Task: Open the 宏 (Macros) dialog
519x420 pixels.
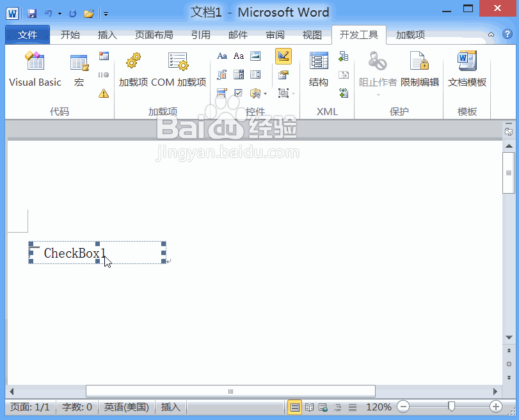Action: [x=79, y=69]
